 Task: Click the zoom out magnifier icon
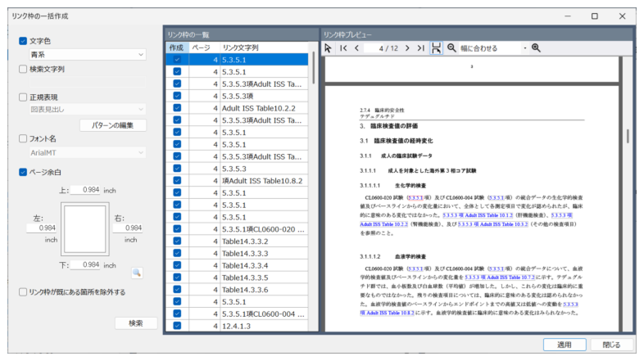tap(451, 48)
